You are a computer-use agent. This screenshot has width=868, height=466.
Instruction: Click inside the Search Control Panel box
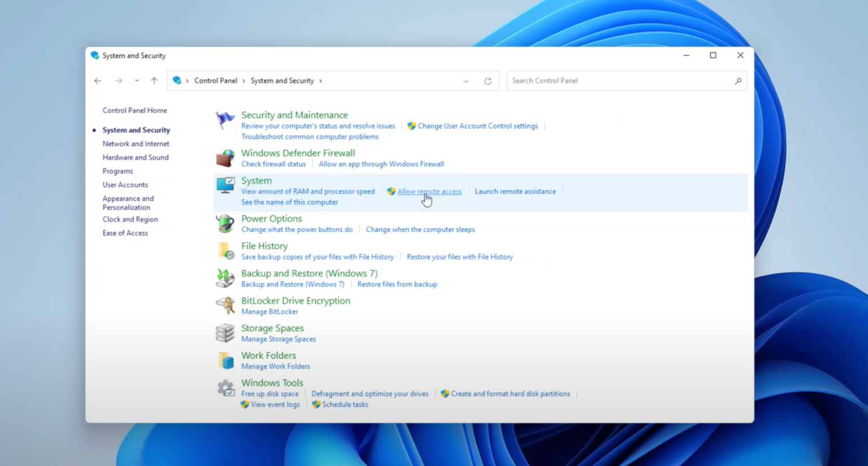(x=622, y=81)
